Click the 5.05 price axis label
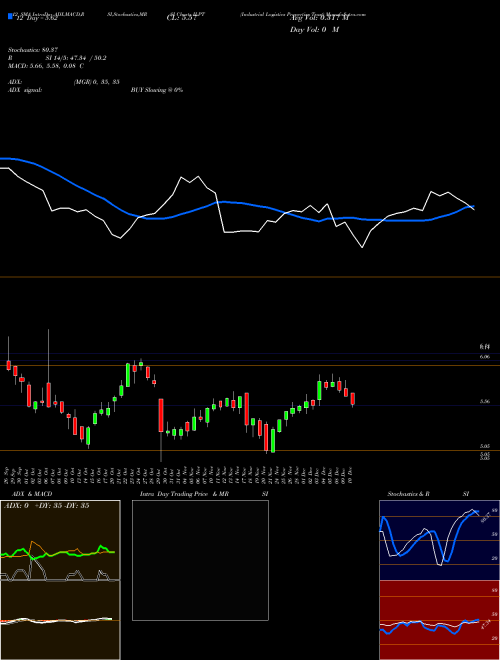 point(484,446)
